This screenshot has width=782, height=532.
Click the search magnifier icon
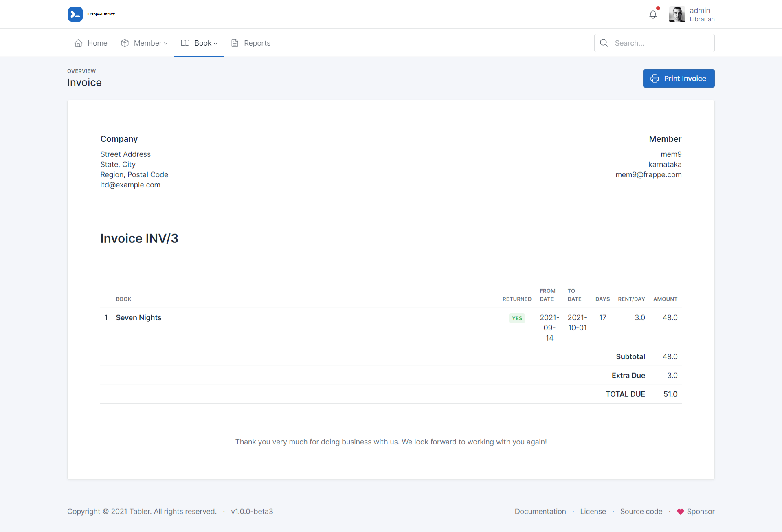click(604, 43)
